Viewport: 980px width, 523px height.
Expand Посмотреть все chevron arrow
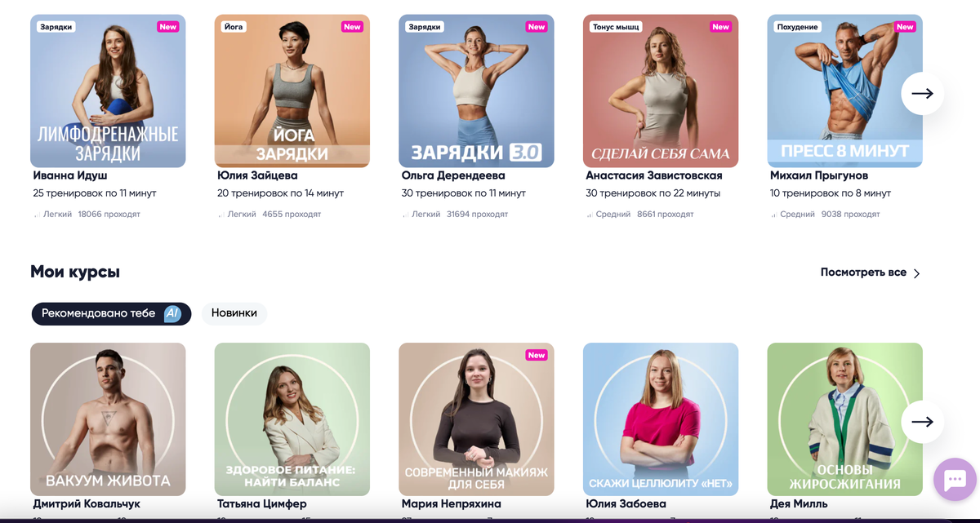(916, 273)
